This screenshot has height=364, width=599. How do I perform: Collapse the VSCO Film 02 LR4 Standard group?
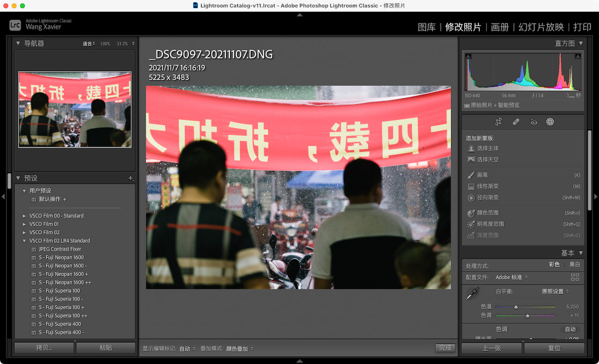click(24, 240)
